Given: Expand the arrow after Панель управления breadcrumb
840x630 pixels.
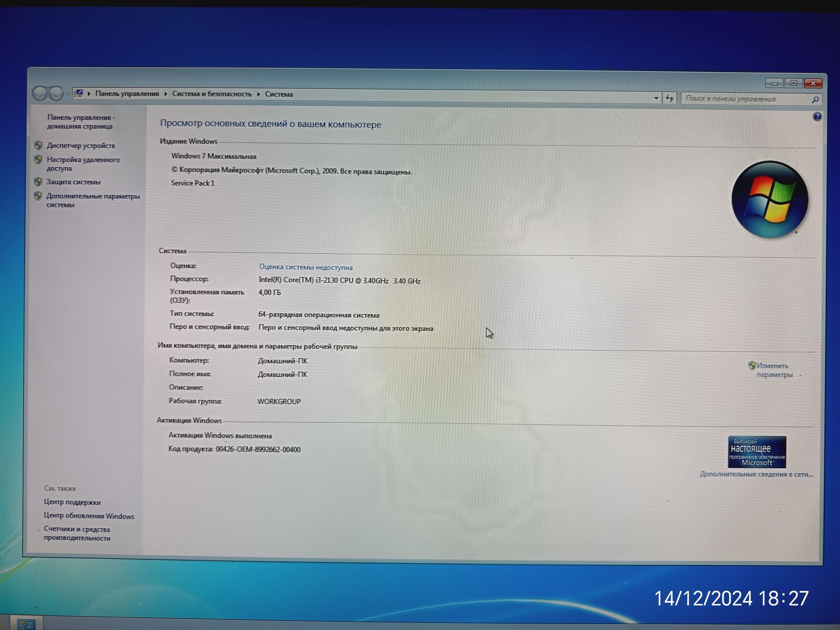Looking at the screenshot, I should pyautogui.click(x=165, y=94).
